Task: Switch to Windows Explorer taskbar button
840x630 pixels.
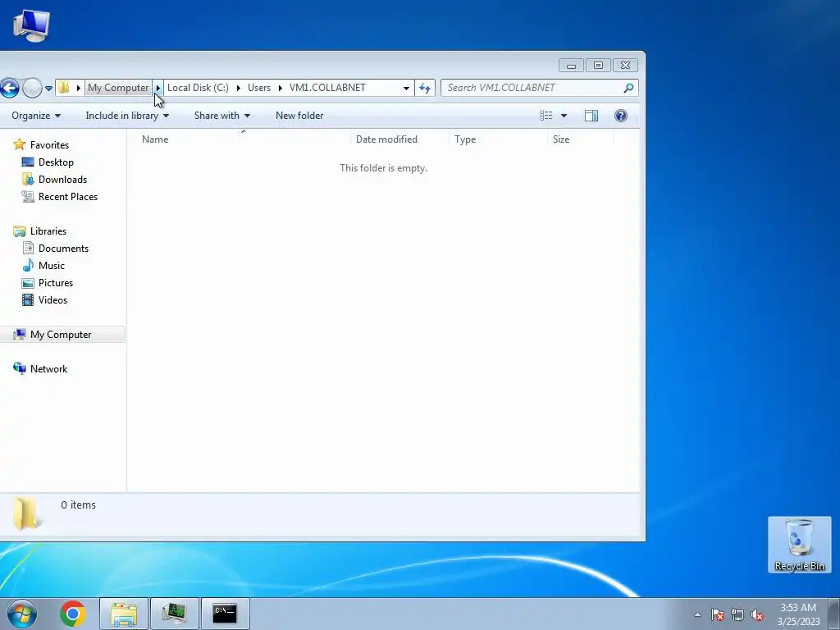Action: 124,614
